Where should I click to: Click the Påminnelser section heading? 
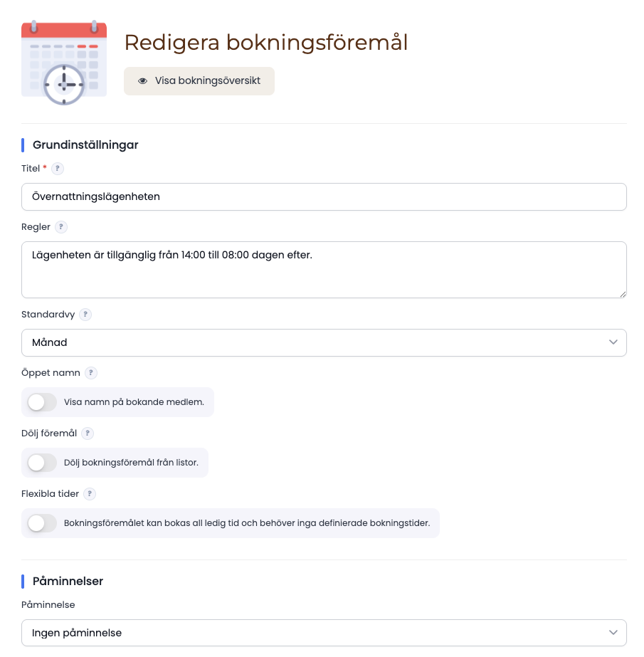68,581
